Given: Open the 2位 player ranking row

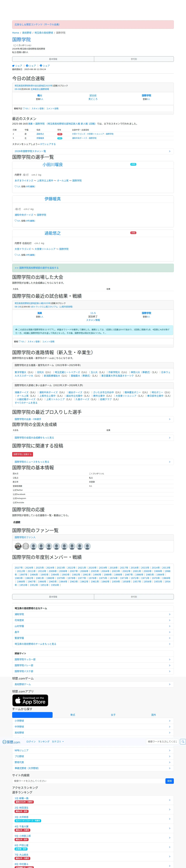Looking at the screenshot, I should pos(93,809).
